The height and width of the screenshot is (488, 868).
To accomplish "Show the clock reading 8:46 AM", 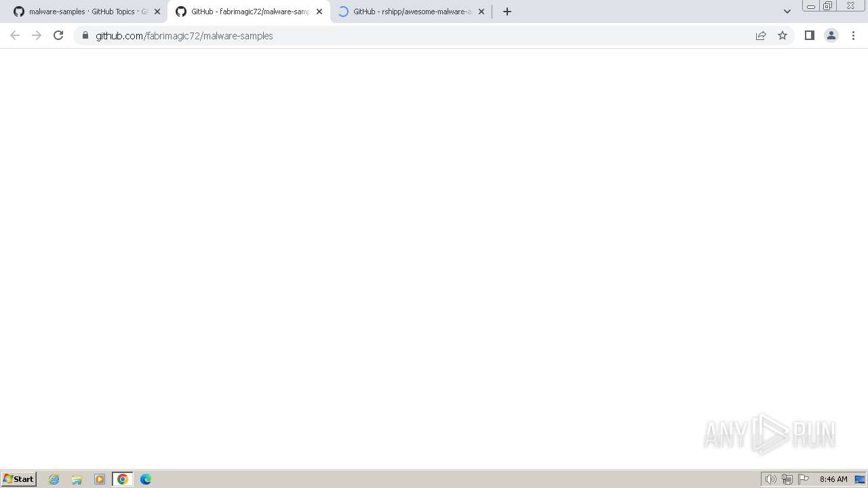I will [833, 479].
